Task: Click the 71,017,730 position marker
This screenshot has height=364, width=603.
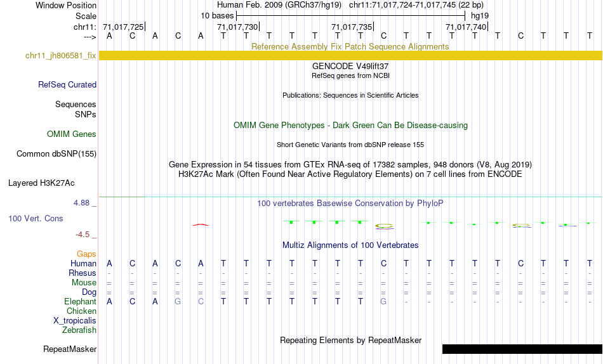Action: coord(238,27)
